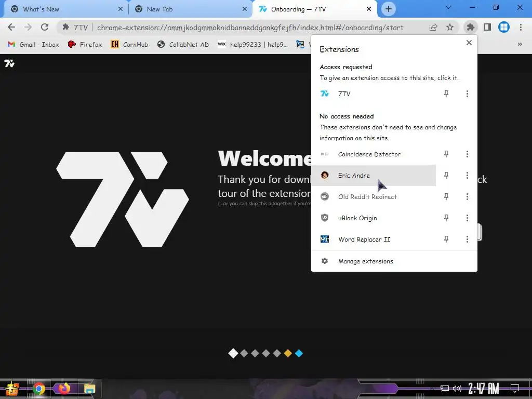Click the Word Replacer II extension icon

pyautogui.click(x=325, y=239)
